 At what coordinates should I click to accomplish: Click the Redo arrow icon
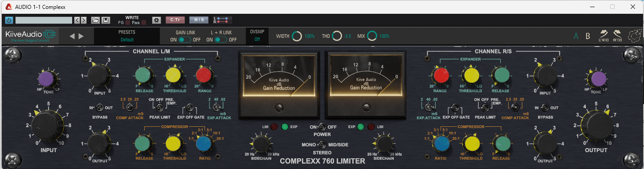(617, 36)
